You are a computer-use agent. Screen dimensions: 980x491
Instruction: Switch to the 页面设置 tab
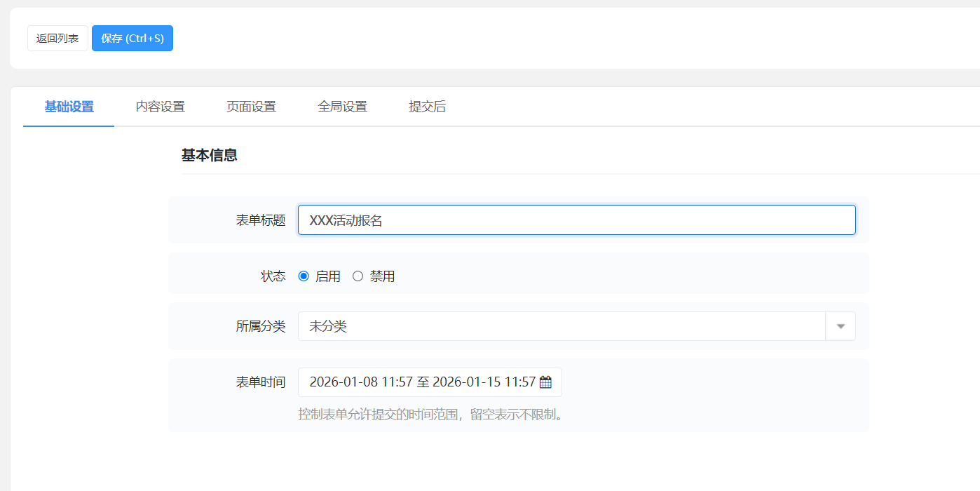(250, 107)
